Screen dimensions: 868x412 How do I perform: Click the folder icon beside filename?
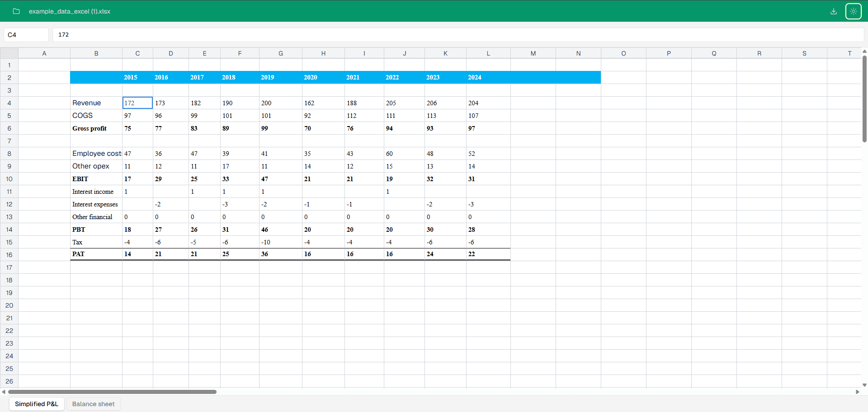[x=16, y=11]
